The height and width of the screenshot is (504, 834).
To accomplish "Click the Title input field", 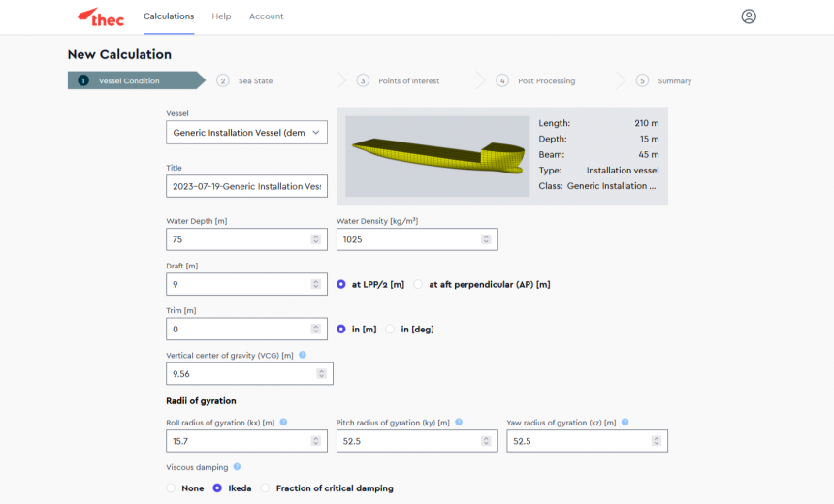I will (246, 186).
